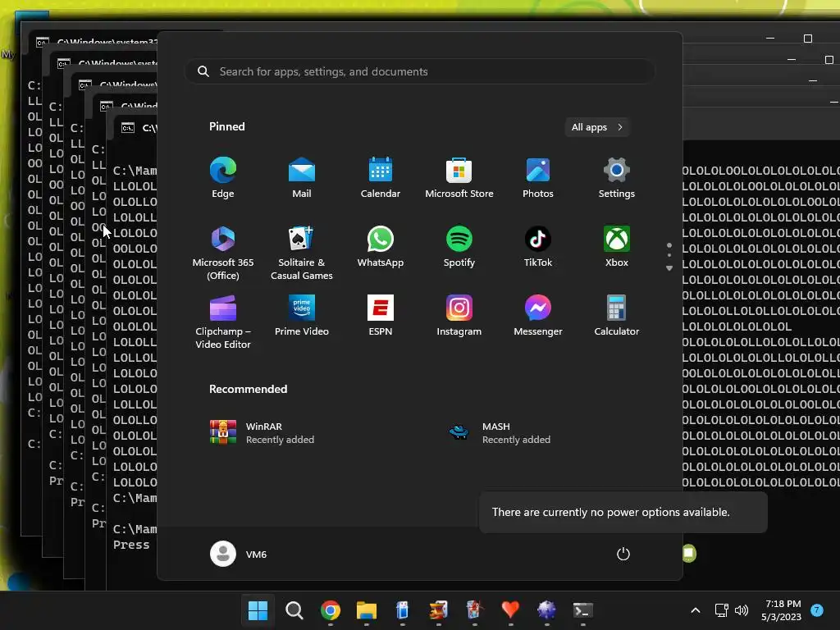Viewport: 840px width, 630px height.
Task: Click the Windows Start button on taskbar
Action: pos(258,610)
